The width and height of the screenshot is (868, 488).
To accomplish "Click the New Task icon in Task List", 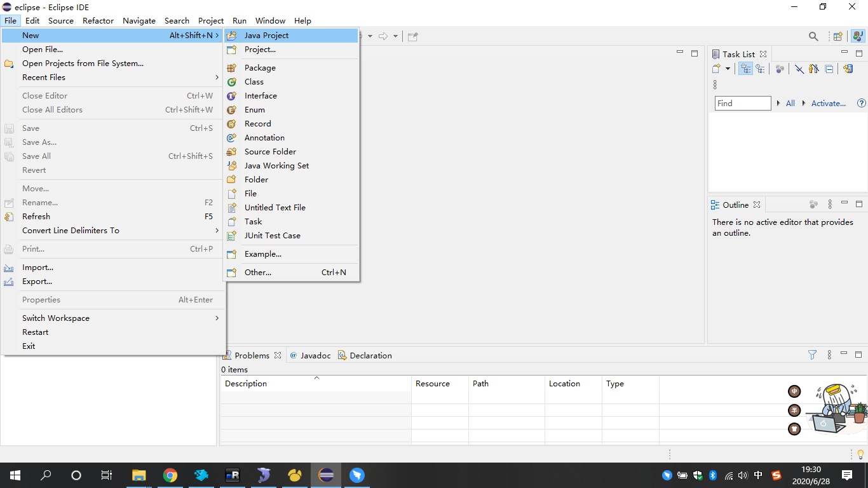I will coord(717,69).
